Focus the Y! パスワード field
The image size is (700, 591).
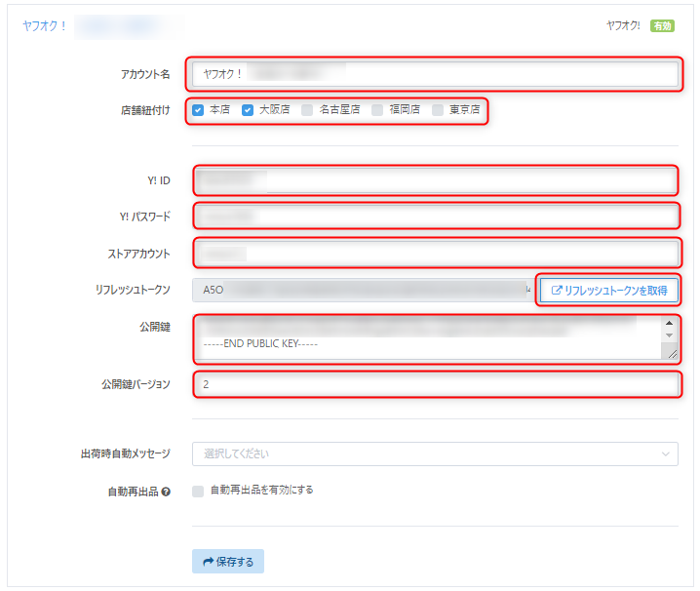436,217
